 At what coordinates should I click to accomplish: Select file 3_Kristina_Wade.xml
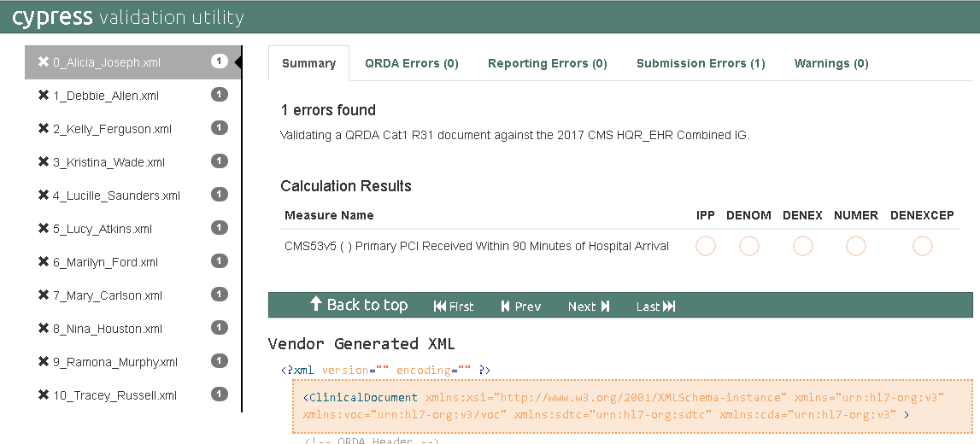(x=109, y=162)
